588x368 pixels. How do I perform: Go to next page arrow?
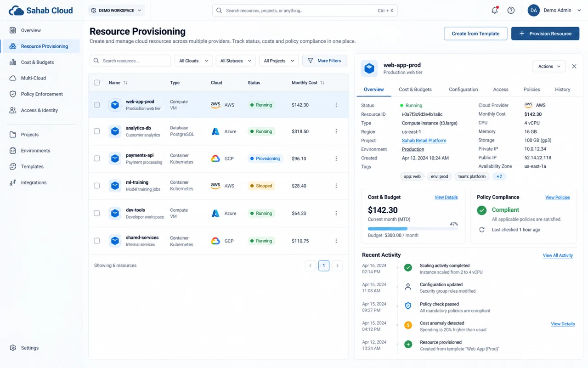pos(337,266)
